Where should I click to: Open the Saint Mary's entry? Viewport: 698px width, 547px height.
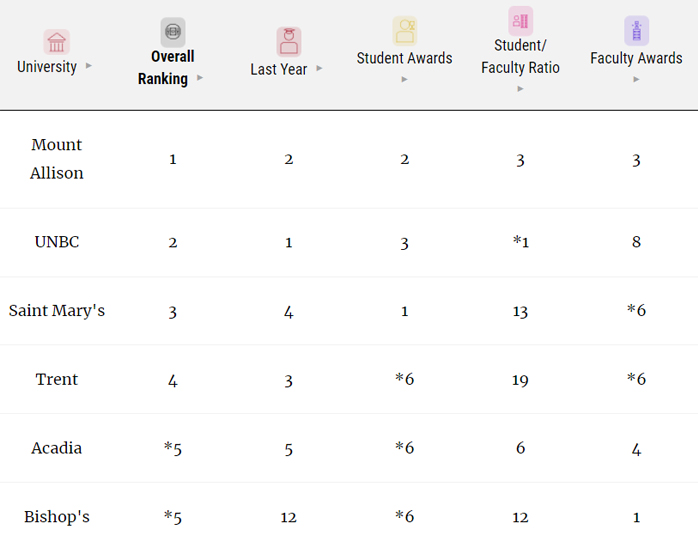57,311
